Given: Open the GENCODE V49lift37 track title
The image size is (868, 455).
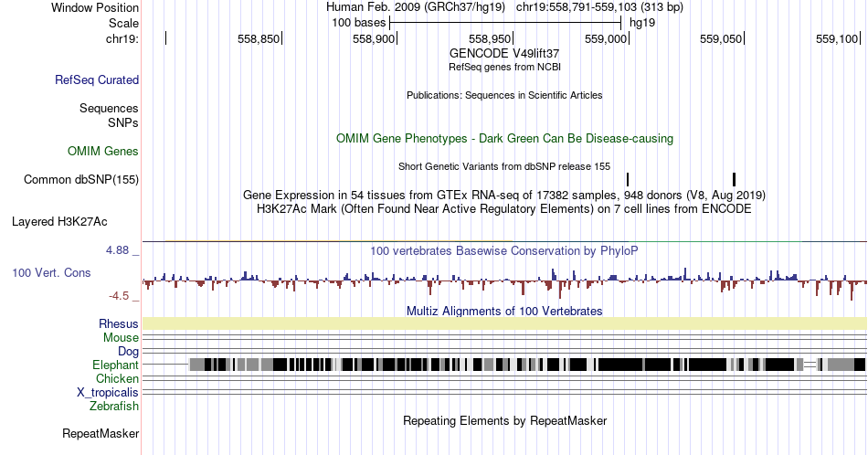Looking at the screenshot, I should [x=504, y=54].
